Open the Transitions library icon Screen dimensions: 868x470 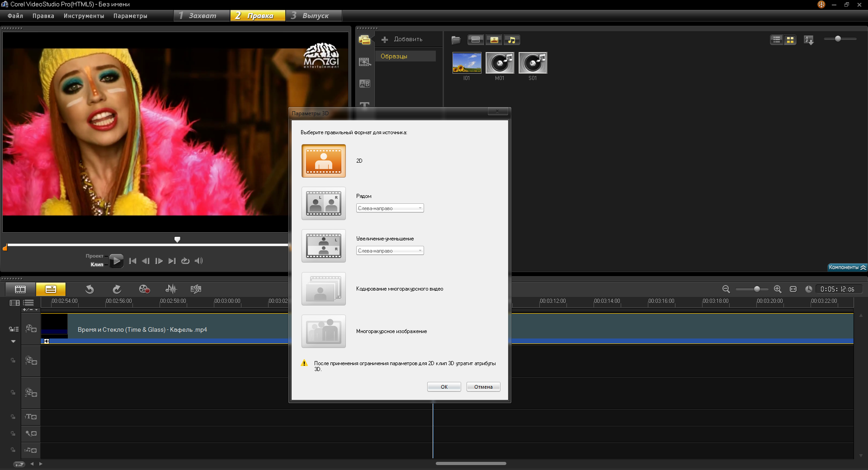tap(364, 62)
